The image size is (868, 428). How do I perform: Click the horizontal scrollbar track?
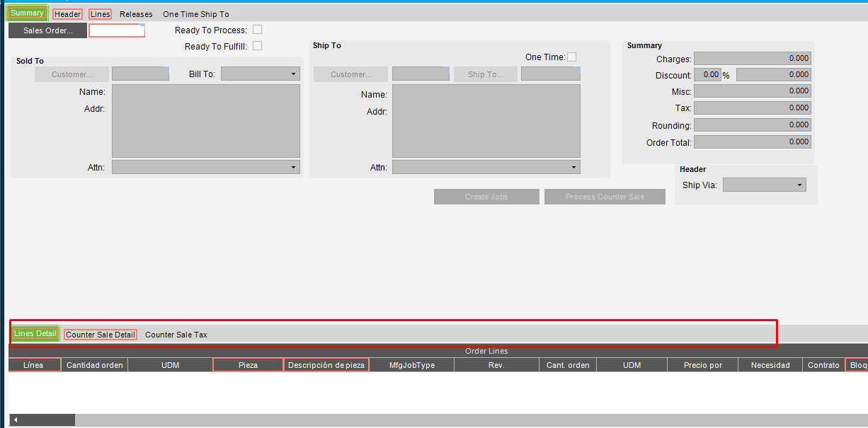pyautogui.click(x=471, y=420)
